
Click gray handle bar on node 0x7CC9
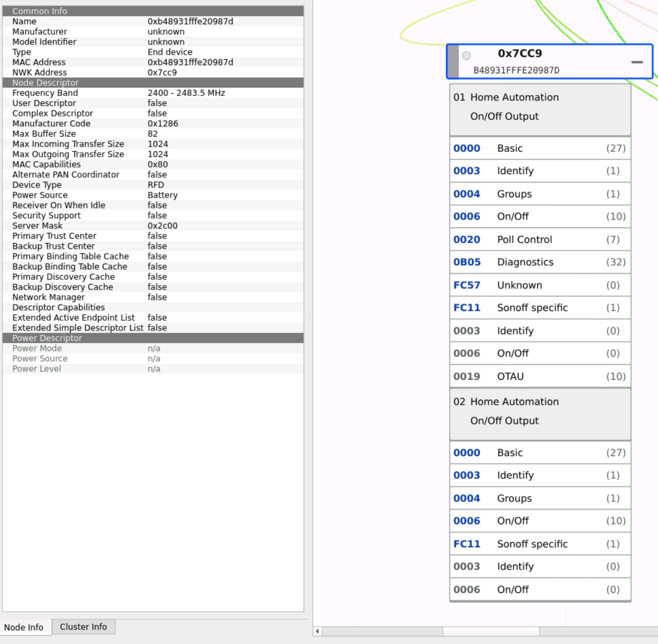point(453,62)
